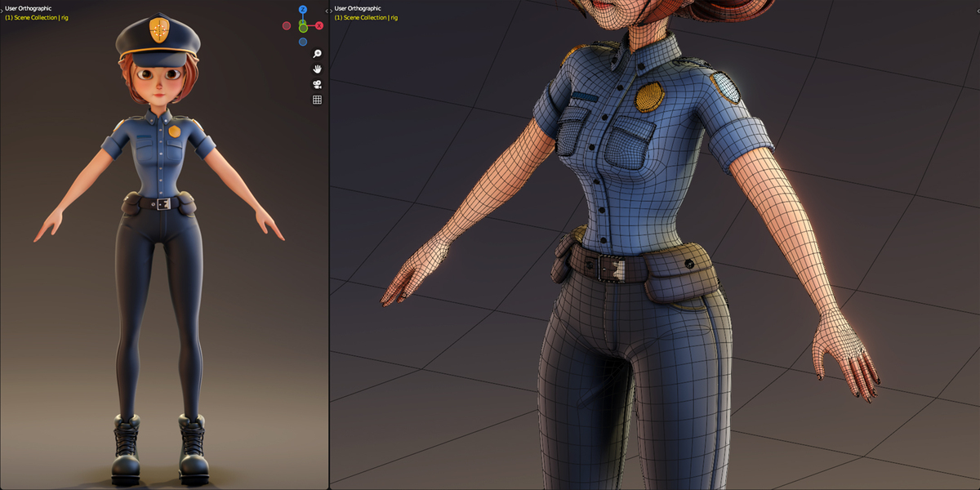The image size is (980, 490).
Task: Select the pan hand viewport icon
Action: 317,69
